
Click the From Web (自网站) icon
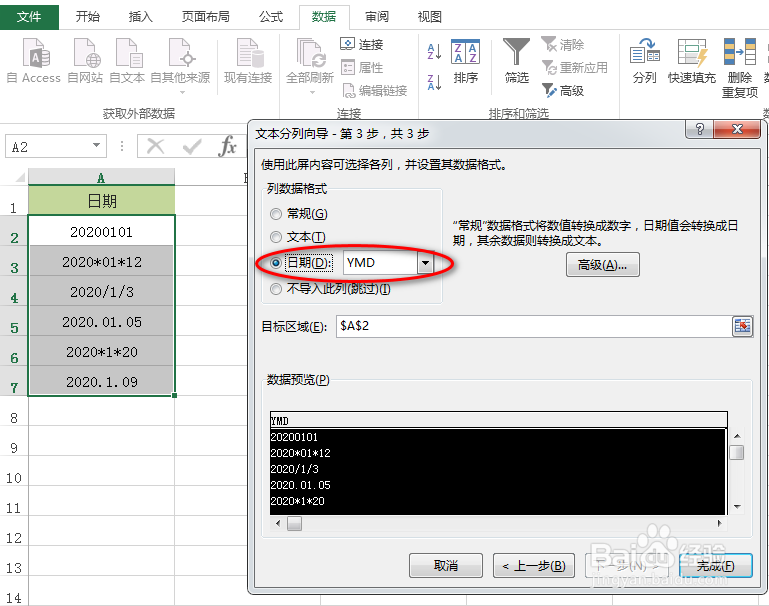click(x=85, y=61)
